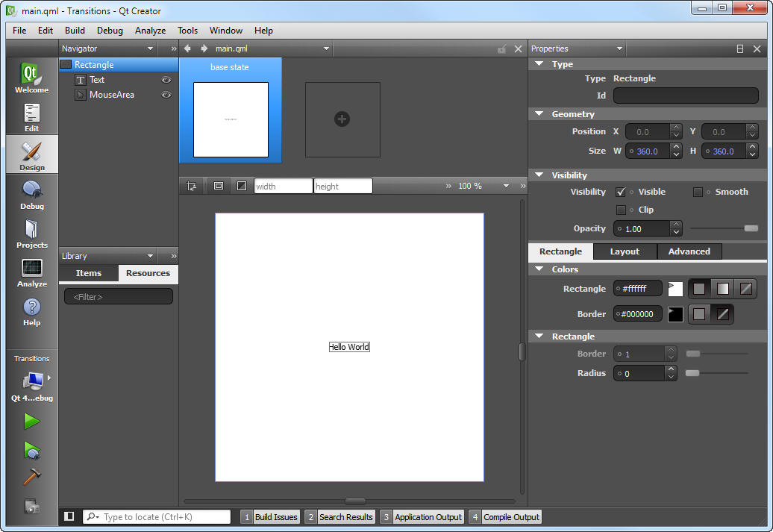Open the Build Issues pane

(x=270, y=517)
